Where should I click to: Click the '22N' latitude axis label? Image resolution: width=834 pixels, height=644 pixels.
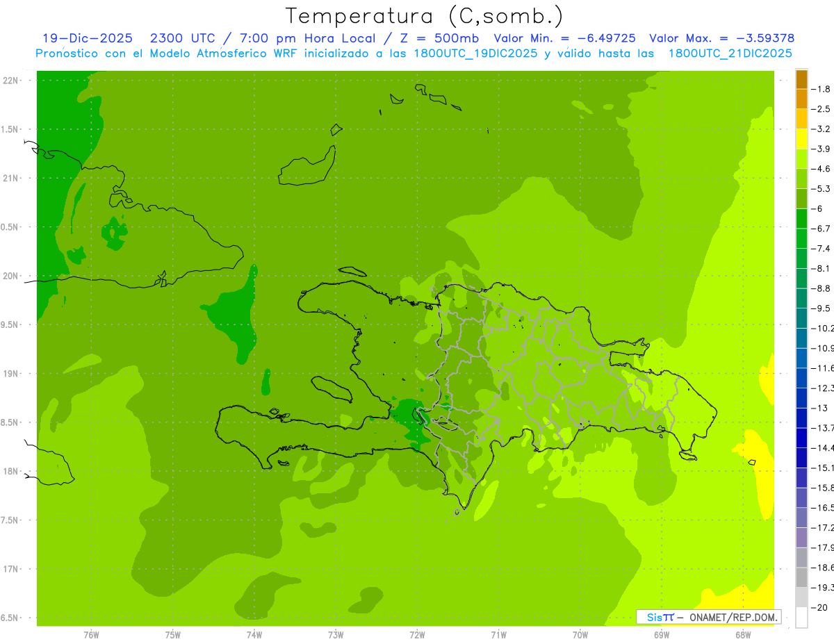point(10,81)
